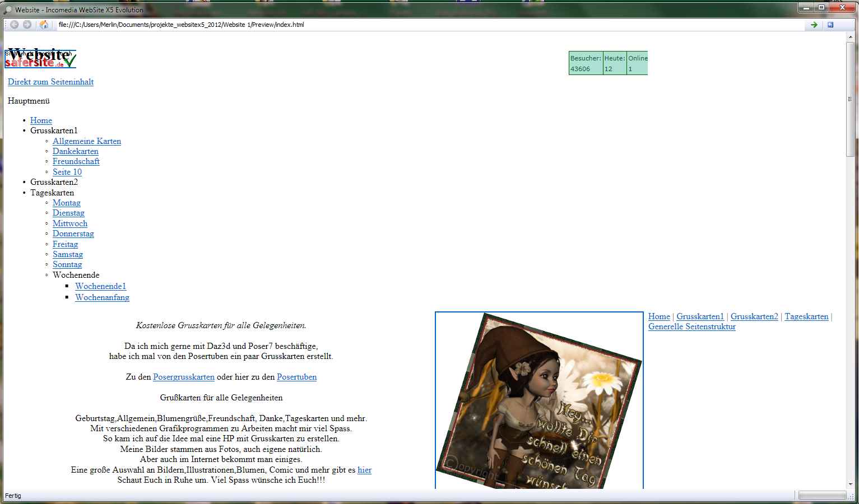Go to the Montag Tageskarten page

coord(67,203)
